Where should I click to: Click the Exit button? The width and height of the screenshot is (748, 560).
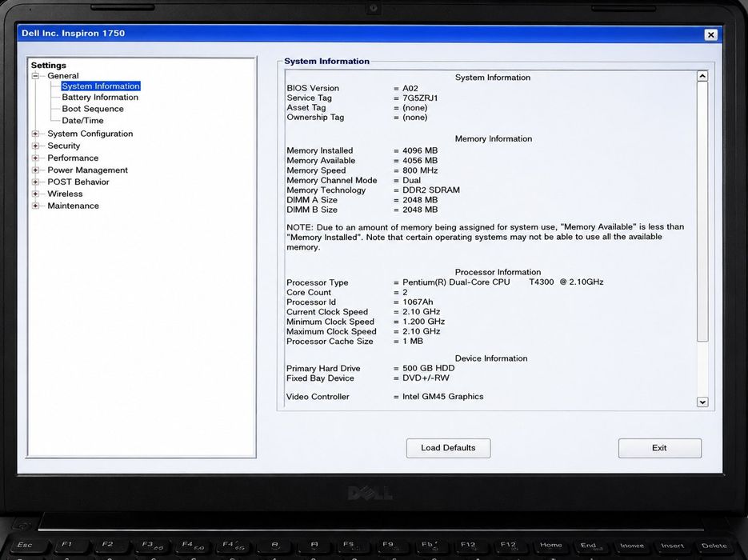pos(660,448)
